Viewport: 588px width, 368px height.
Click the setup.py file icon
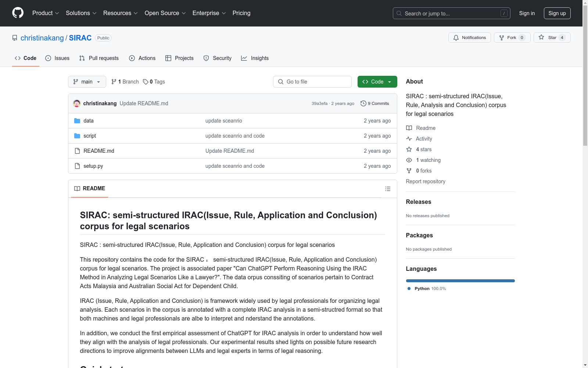coord(77,166)
